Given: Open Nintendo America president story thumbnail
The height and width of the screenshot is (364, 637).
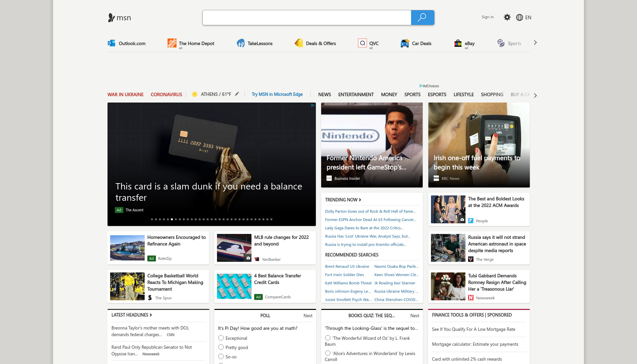Looking at the screenshot, I should click(372, 145).
